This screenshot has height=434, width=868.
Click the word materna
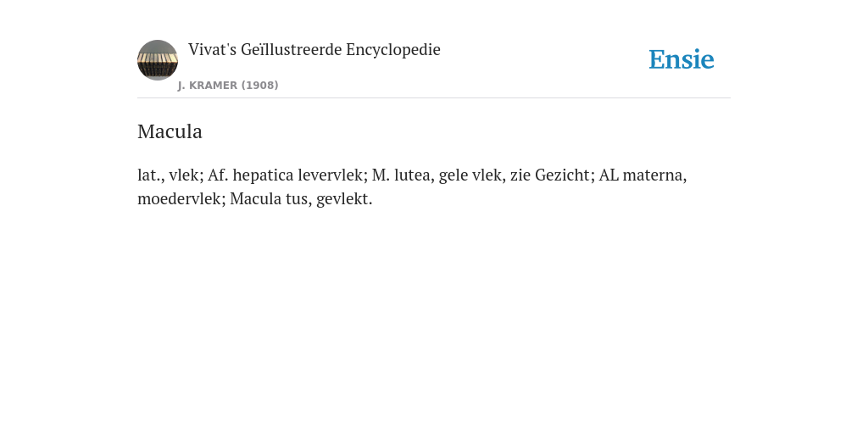click(654, 175)
